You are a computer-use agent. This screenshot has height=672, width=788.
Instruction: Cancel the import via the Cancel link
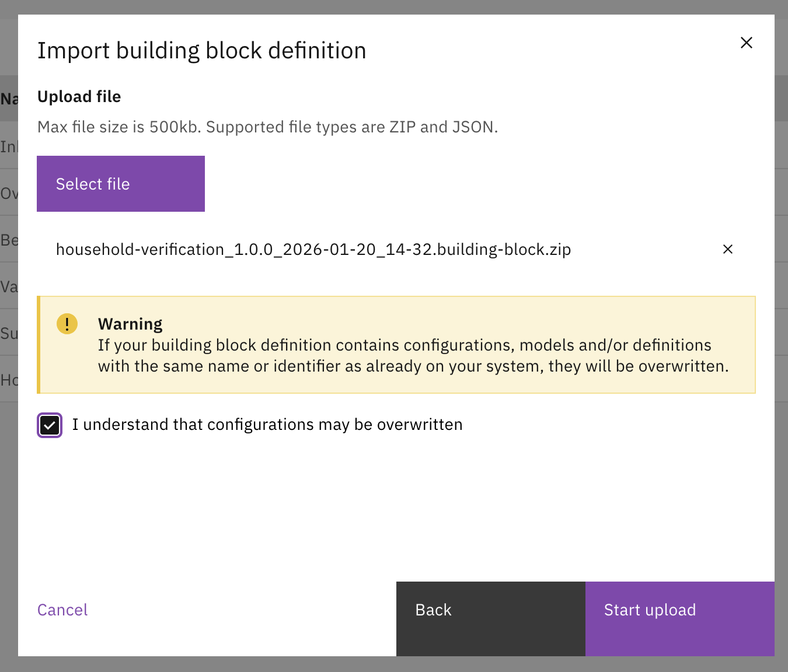pos(62,610)
